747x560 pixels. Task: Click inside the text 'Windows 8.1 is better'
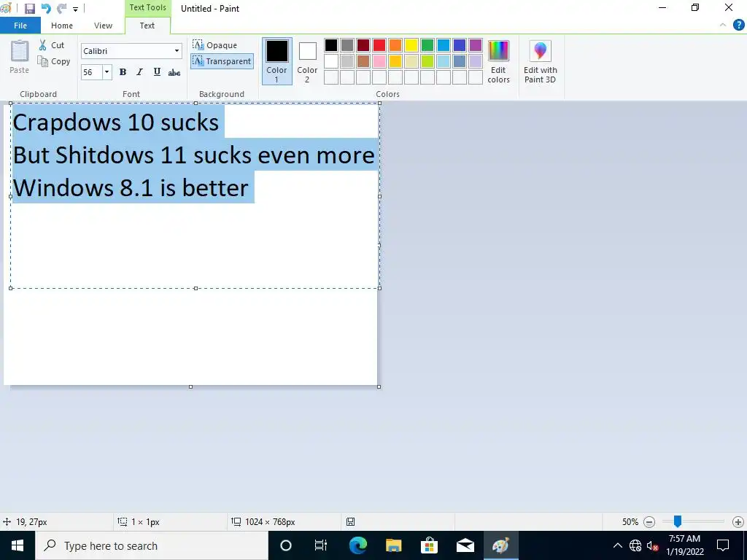131,187
